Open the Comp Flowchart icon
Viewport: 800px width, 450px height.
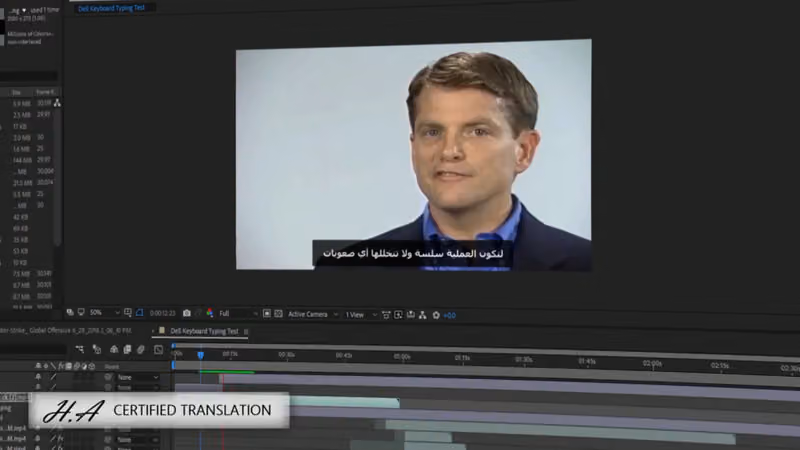pos(422,315)
